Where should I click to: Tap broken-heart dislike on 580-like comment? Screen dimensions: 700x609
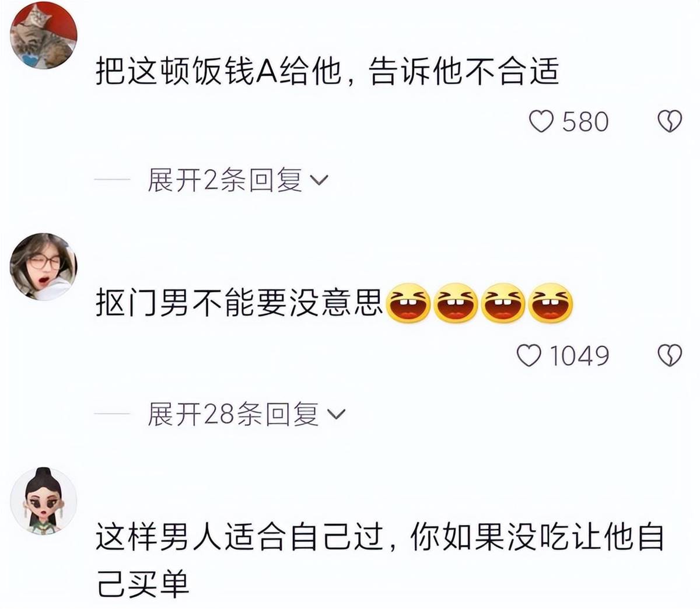point(669,121)
